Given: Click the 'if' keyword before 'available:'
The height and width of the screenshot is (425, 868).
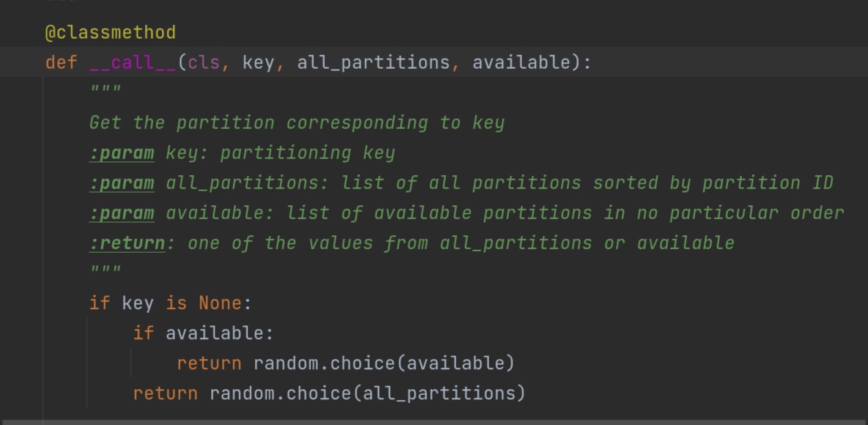Looking at the screenshot, I should [x=144, y=333].
